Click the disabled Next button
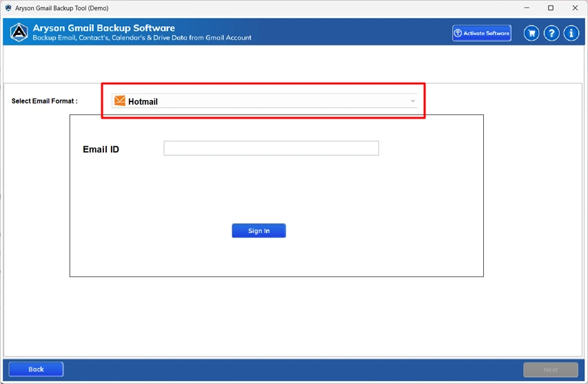 pos(551,370)
